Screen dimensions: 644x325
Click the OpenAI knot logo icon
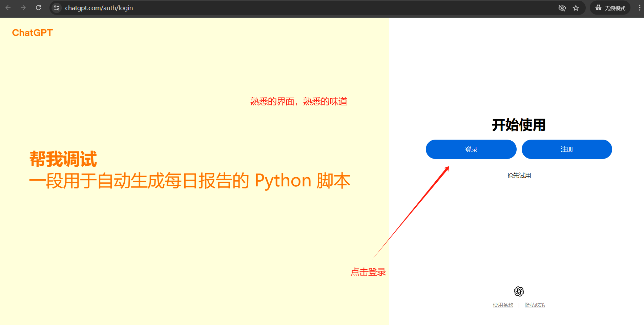click(519, 291)
